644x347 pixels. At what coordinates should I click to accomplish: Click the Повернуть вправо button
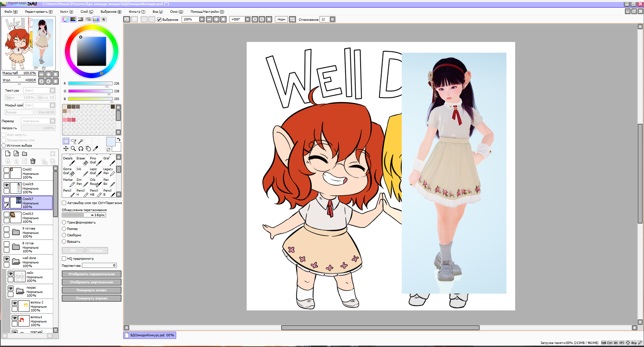[x=91, y=298]
